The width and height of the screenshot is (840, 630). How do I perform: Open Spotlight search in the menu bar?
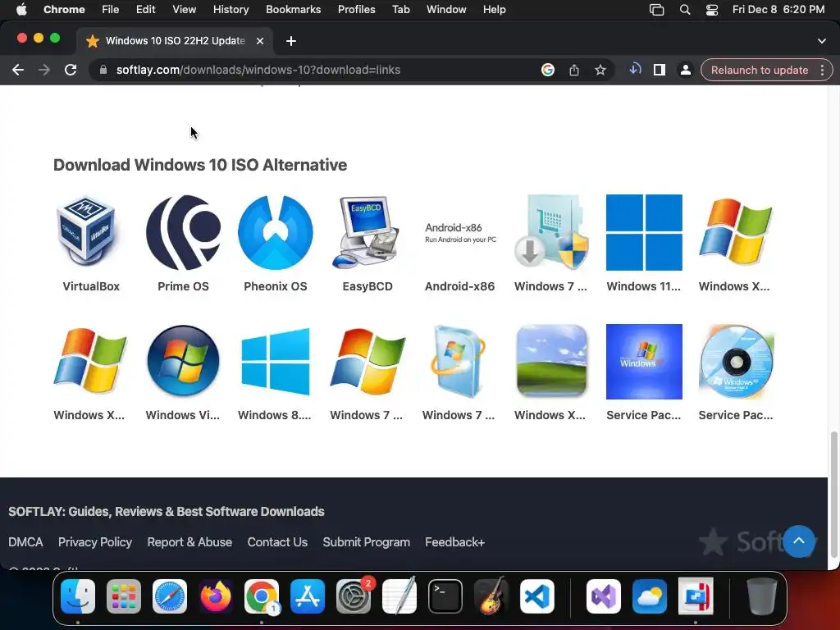pos(685,10)
